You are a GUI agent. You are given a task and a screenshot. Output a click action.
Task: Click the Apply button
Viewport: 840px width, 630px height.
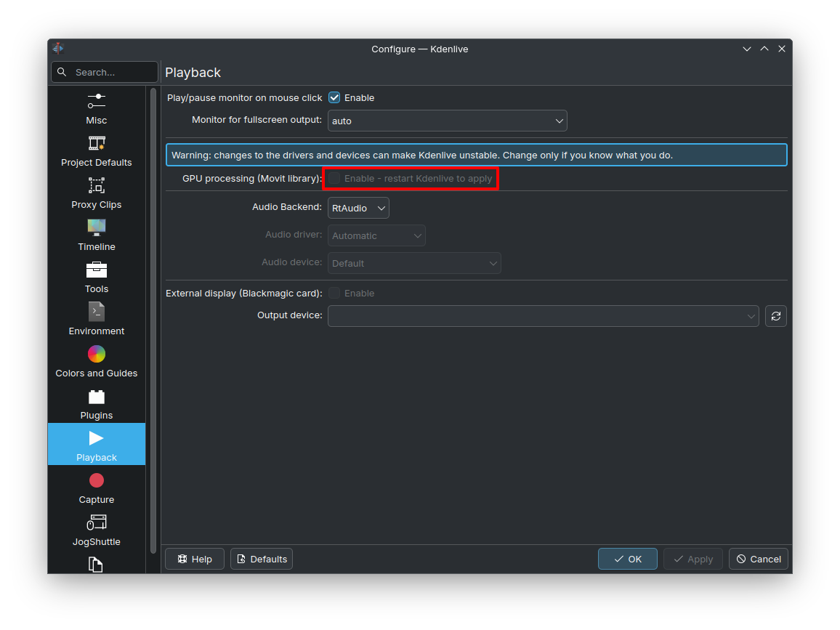[x=693, y=559]
